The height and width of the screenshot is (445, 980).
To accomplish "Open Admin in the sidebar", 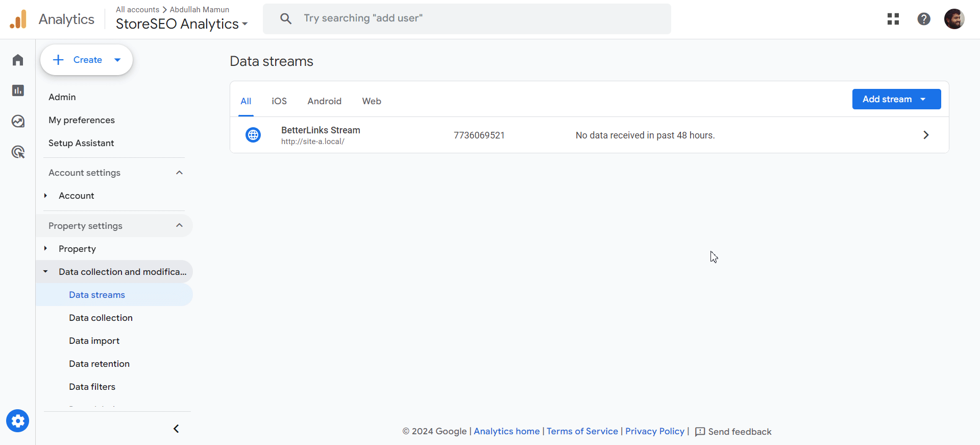I will 62,97.
